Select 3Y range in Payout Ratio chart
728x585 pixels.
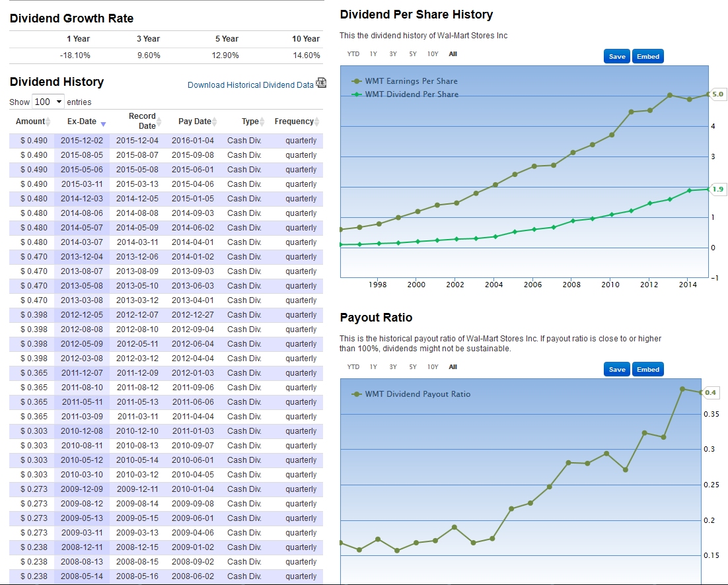(393, 367)
